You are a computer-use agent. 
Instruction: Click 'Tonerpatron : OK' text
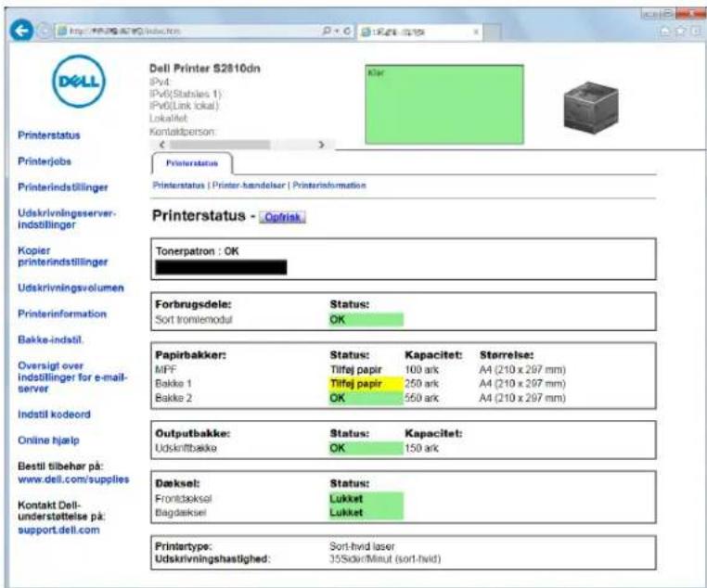197,251
